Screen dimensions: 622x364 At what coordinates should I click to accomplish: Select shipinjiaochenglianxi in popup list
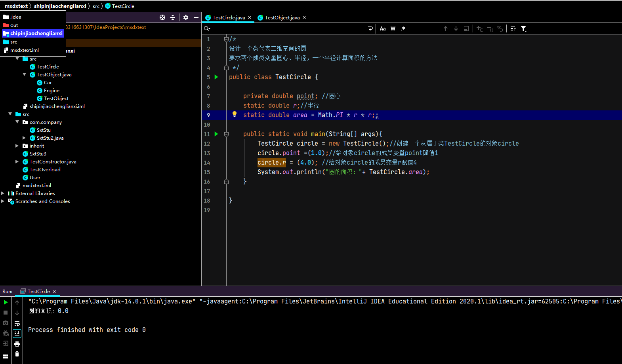[x=33, y=33]
